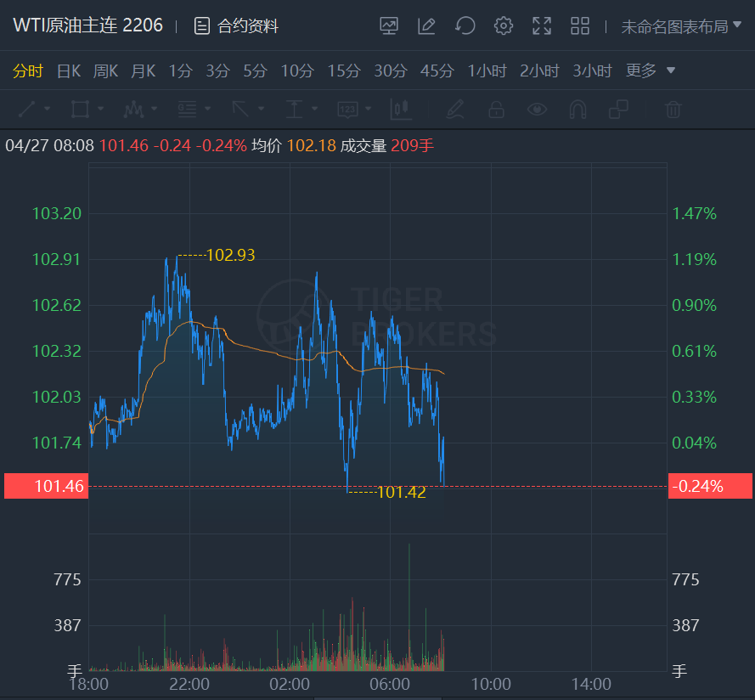Switch to the 分时 tab

pyautogui.click(x=28, y=71)
